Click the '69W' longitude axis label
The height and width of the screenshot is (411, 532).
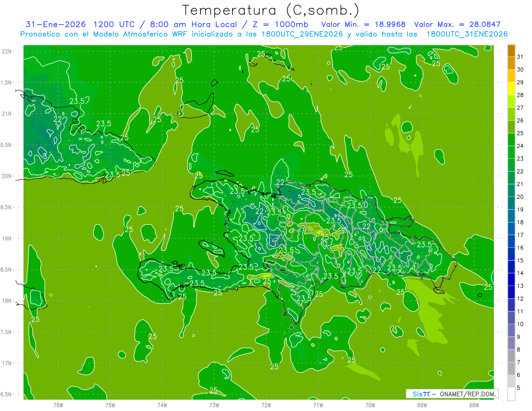tap(422, 405)
